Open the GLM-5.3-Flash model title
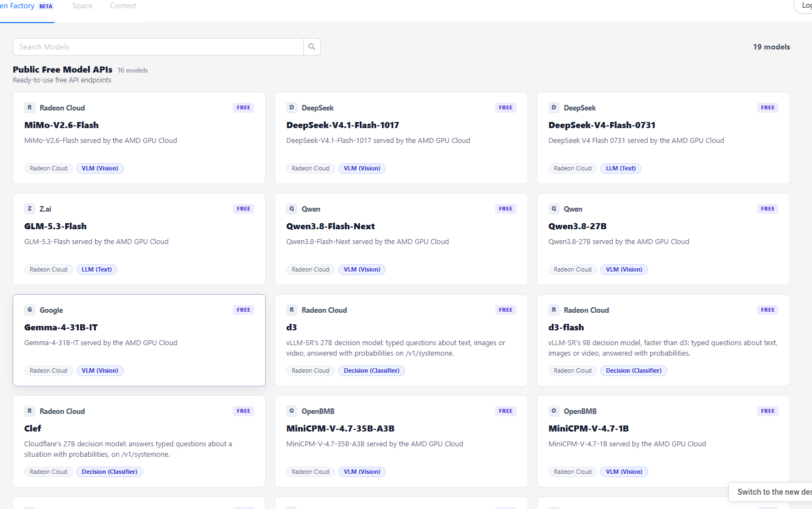 (x=56, y=226)
